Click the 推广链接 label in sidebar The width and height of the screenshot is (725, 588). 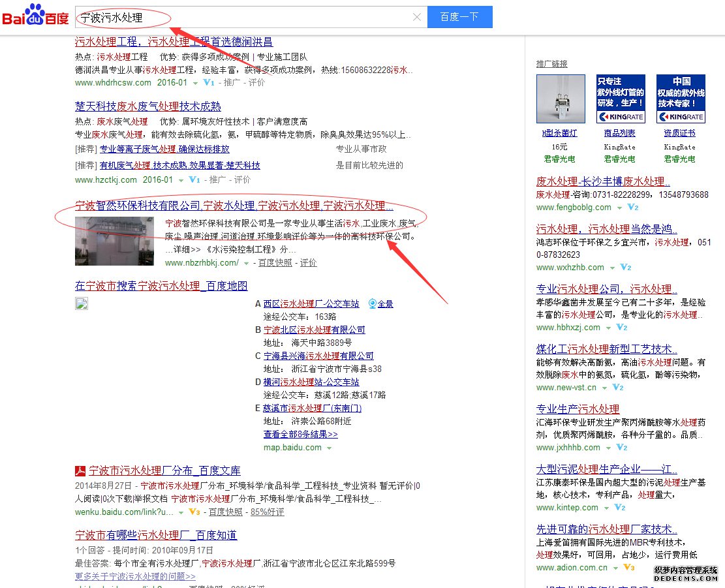point(552,64)
